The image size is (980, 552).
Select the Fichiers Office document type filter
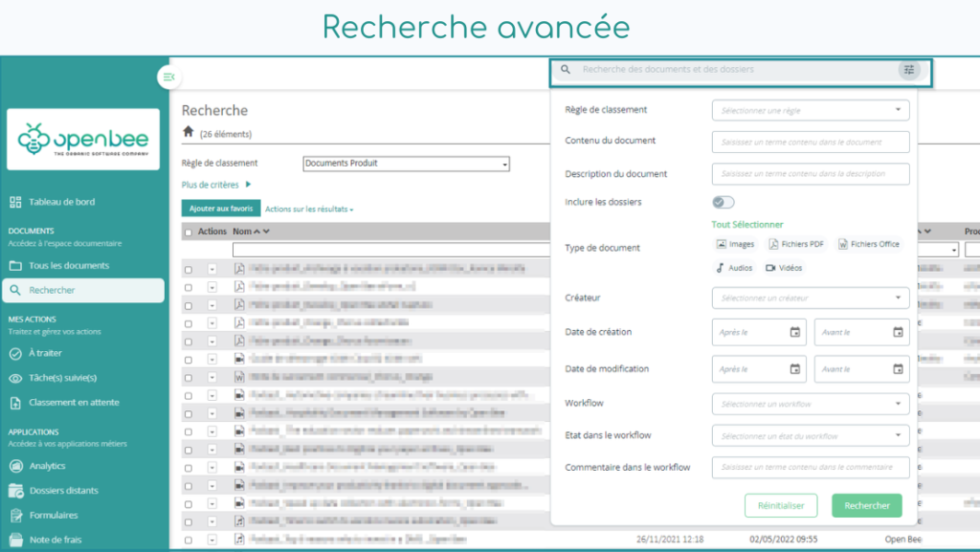pyautogui.click(x=867, y=243)
